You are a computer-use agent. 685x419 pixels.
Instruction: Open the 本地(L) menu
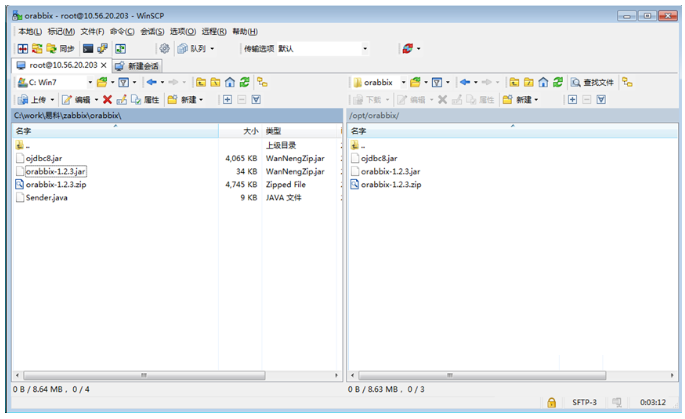point(30,31)
